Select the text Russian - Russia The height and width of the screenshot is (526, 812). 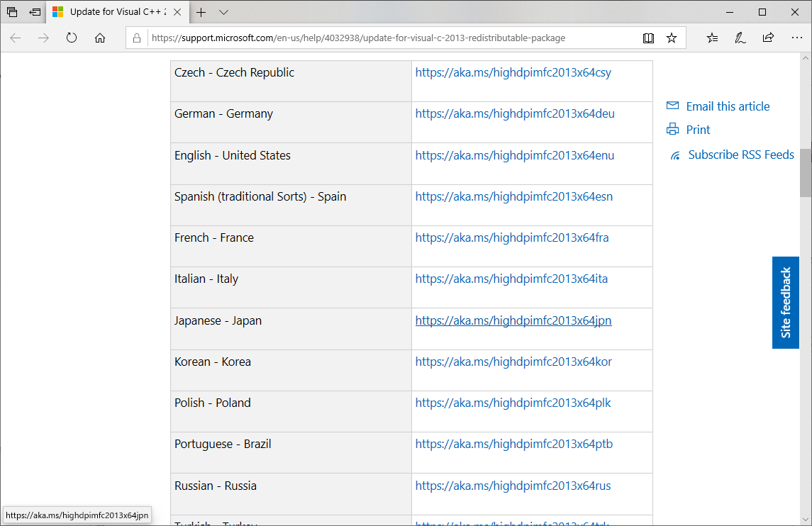pyautogui.click(x=216, y=486)
